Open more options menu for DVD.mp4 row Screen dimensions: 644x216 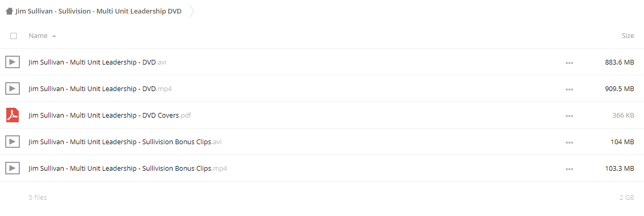point(569,90)
